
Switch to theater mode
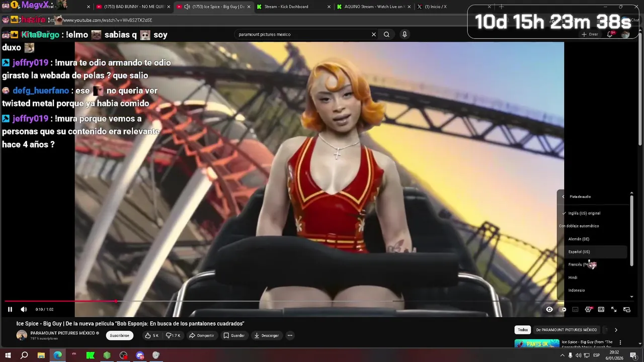(x=601, y=309)
